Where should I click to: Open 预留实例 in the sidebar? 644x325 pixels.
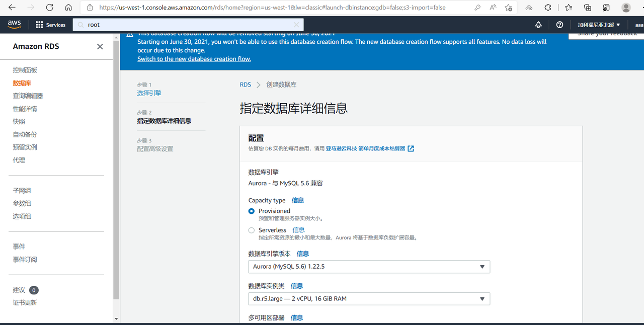25,147
